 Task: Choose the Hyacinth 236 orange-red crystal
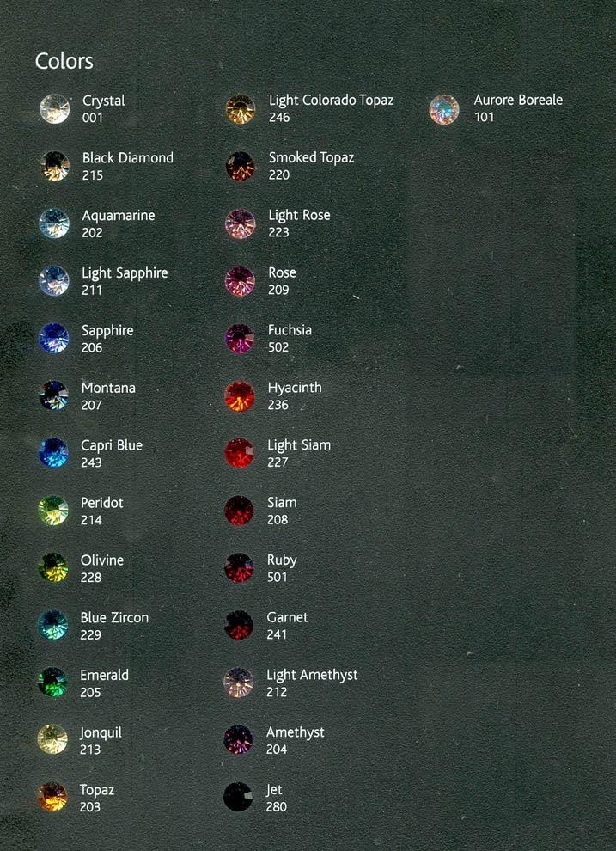239,395
